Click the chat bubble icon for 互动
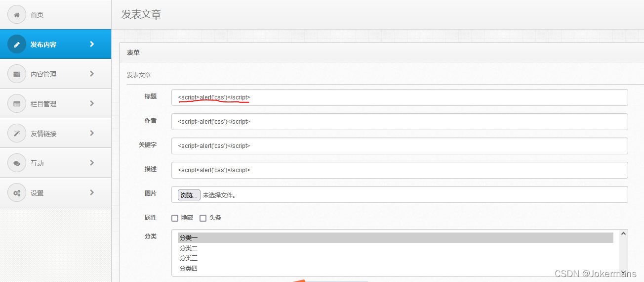 click(x=17, y=163)
